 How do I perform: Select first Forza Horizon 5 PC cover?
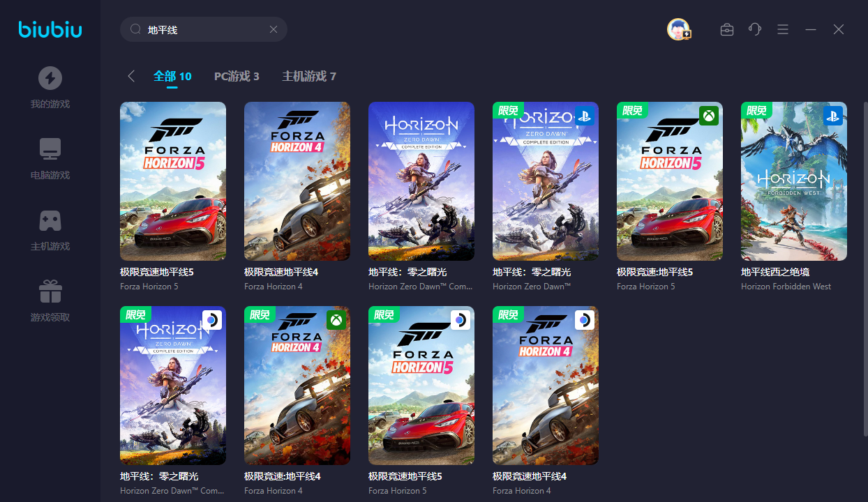point(173,181)
